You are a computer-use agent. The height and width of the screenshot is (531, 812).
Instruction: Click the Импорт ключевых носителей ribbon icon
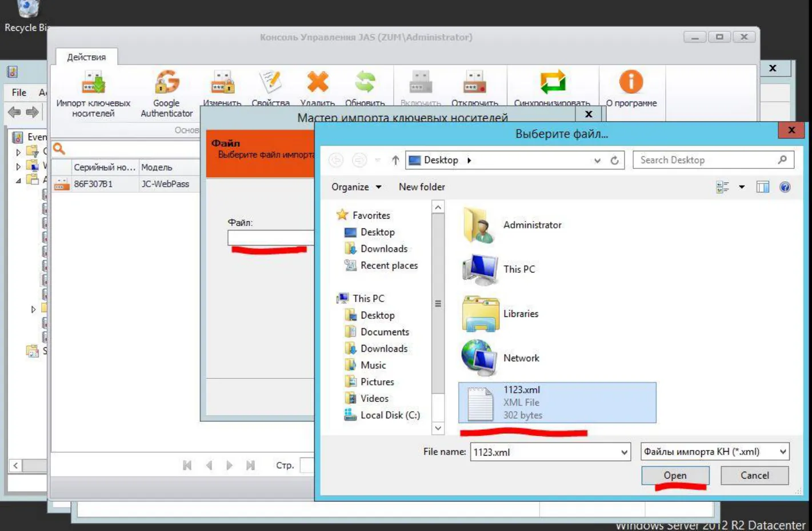pos(93,82)
